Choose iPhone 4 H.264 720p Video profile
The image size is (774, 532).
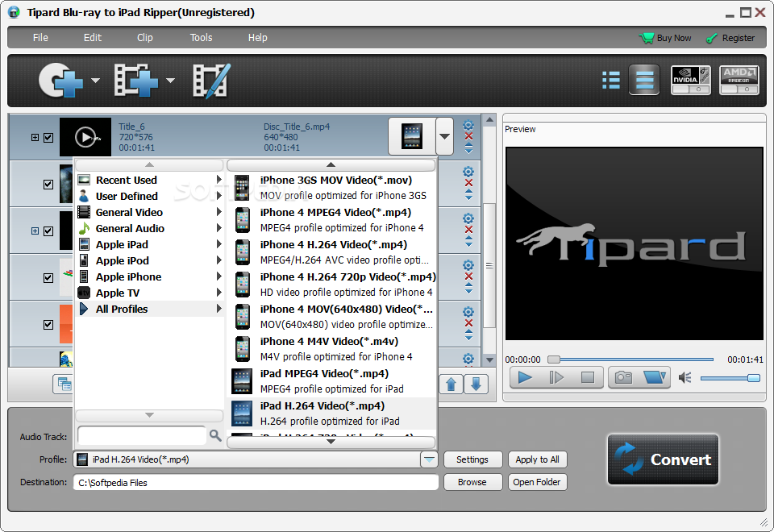click(331, 285)
